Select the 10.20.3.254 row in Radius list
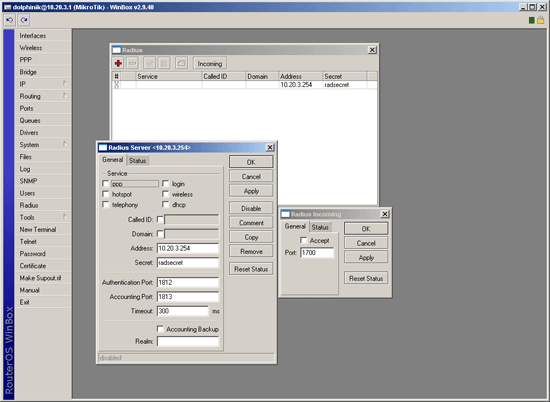 tap(244, 85)
